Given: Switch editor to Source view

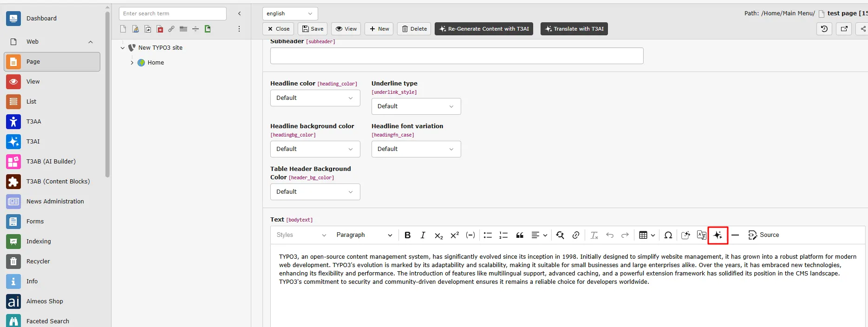Looking at the screenshot, I should tap(764, 235).
